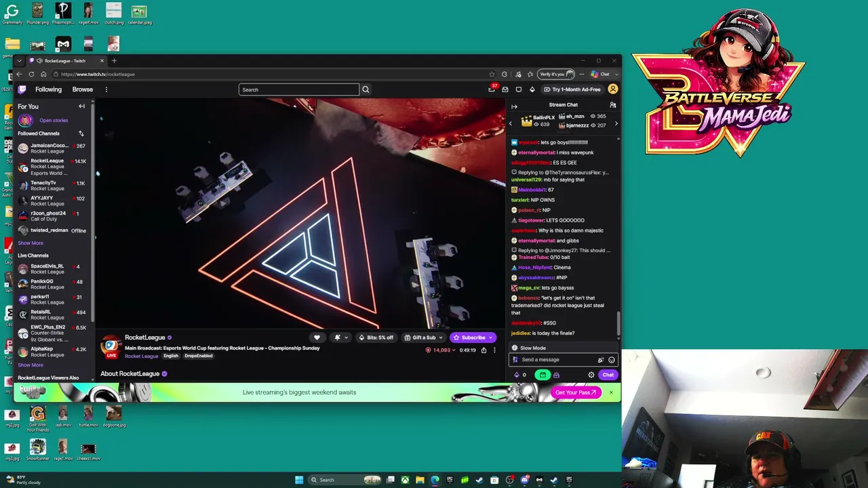
Task: Open the Windows Start menu
Action: click(x=299, y=480)
